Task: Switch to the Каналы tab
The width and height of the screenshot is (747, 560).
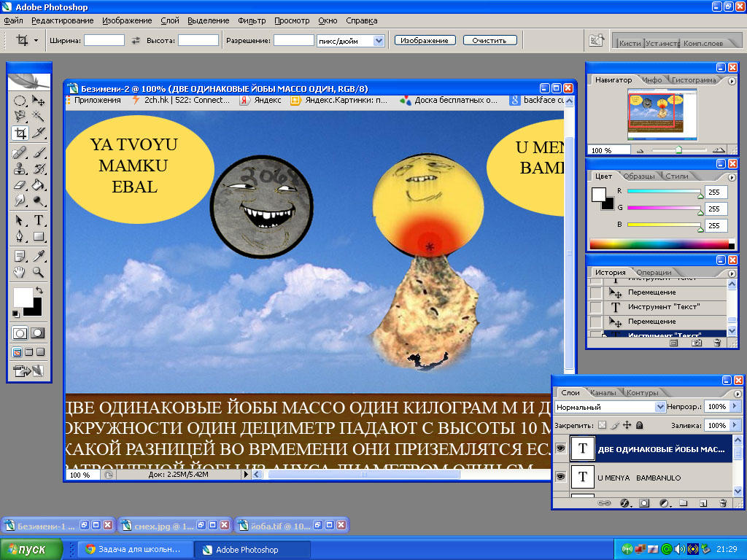Action: pos(603,393)
